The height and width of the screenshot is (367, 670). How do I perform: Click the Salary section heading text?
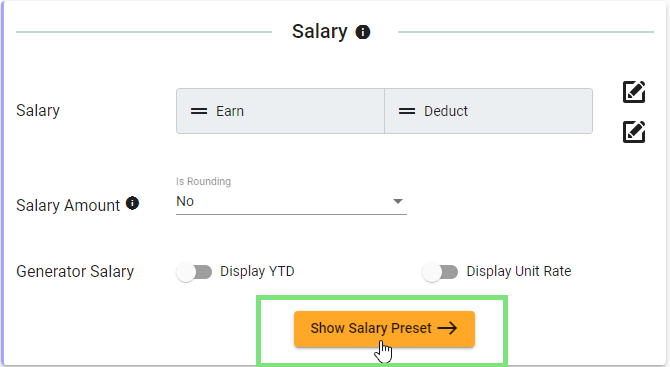[x=320, y=32]
